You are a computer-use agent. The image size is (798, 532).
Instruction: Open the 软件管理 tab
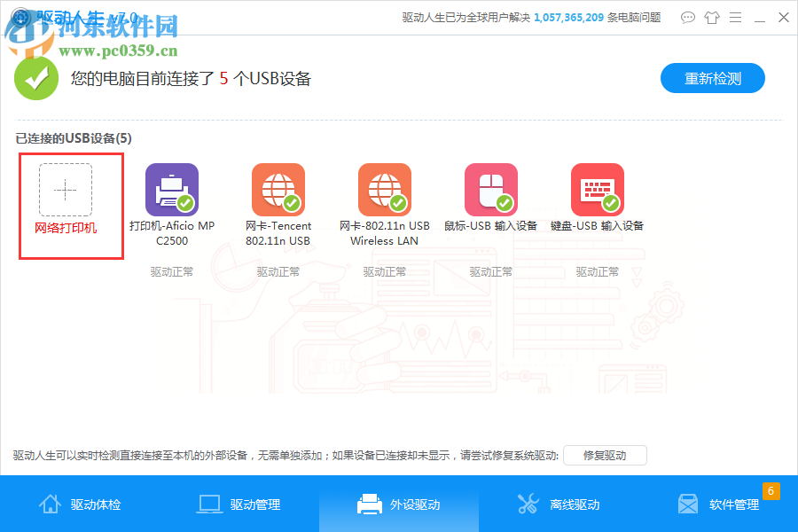(723, 504)
